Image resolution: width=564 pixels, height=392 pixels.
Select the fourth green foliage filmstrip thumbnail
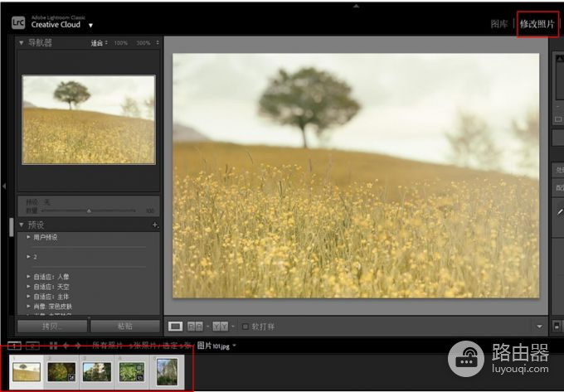132,372
